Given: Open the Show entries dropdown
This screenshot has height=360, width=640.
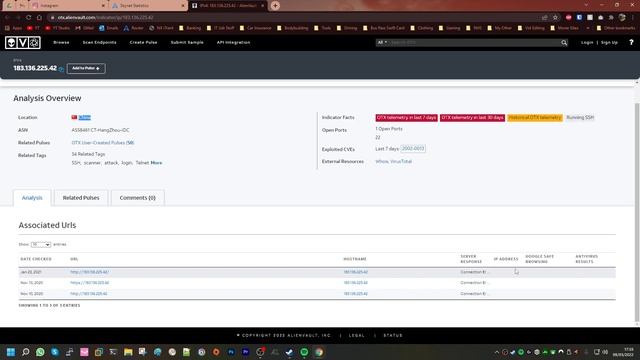Looking at the screenshot, I should click(41, 244).
